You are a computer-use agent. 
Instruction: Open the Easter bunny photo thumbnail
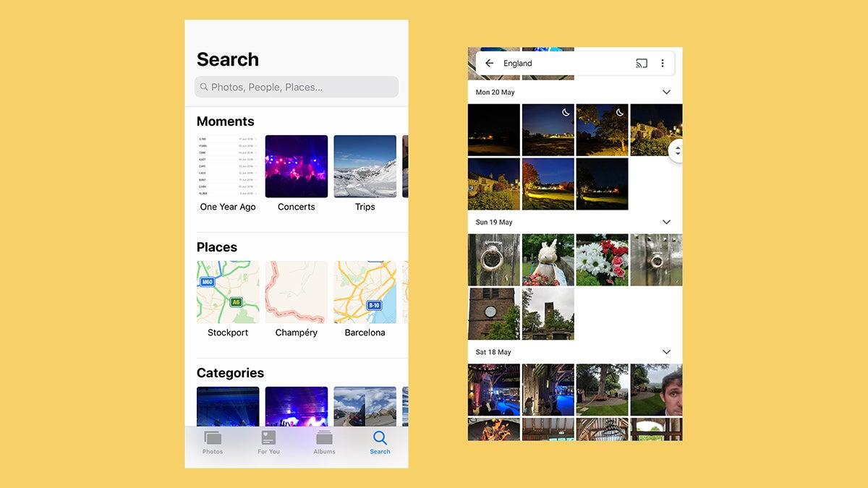[548, 260]
